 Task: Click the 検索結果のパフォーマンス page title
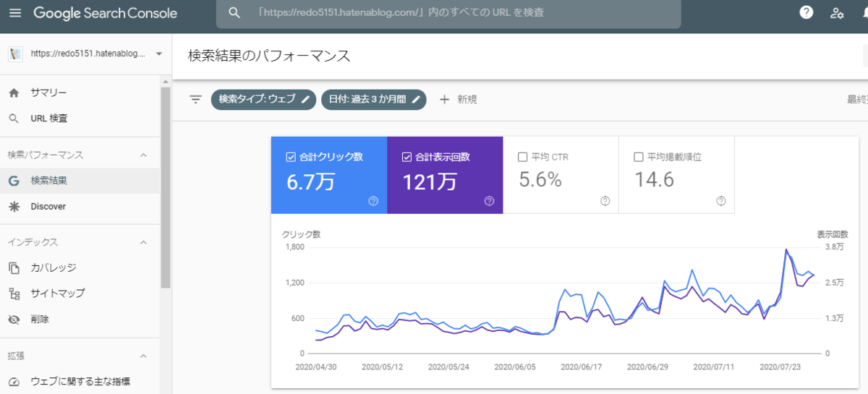coord(269,55)
